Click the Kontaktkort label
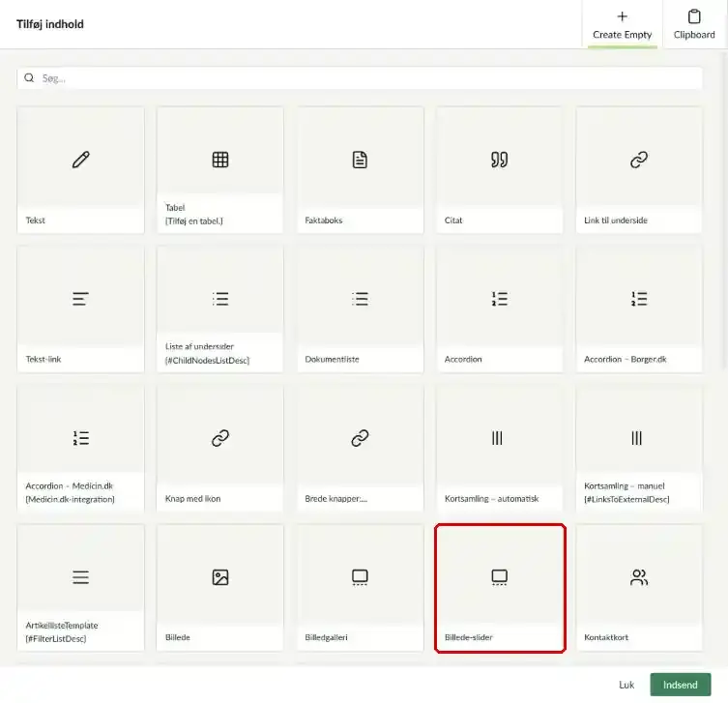Image resolution: width=728 pixels, height=703 pixels. click(606, 637)
